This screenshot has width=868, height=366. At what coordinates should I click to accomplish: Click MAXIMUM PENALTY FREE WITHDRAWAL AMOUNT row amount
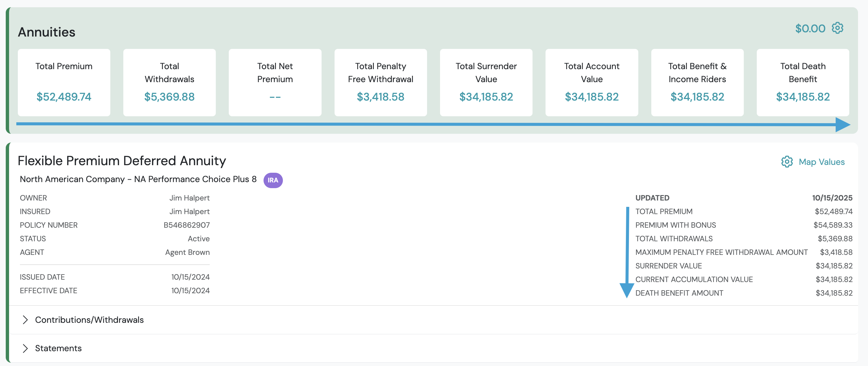point(836,252)
